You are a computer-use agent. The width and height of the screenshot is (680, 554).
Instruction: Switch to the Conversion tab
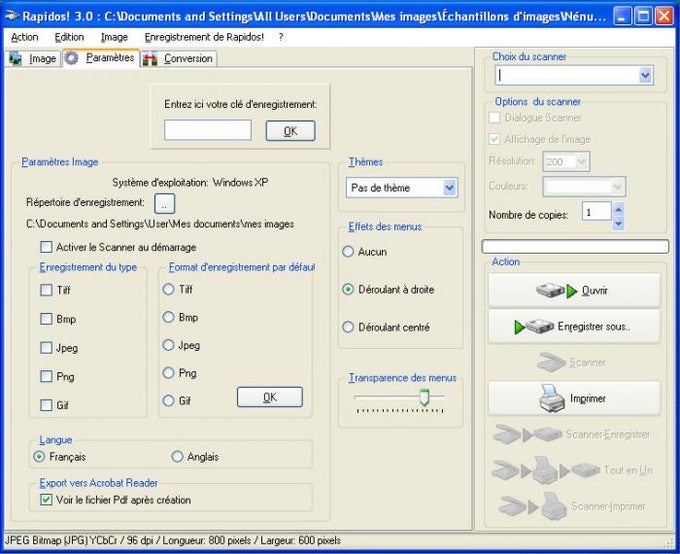click(x=179, y=59)
